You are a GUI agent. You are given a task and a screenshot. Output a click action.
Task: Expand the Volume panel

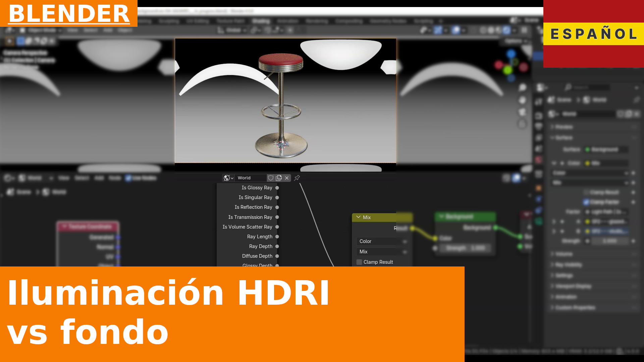(594, 254)
